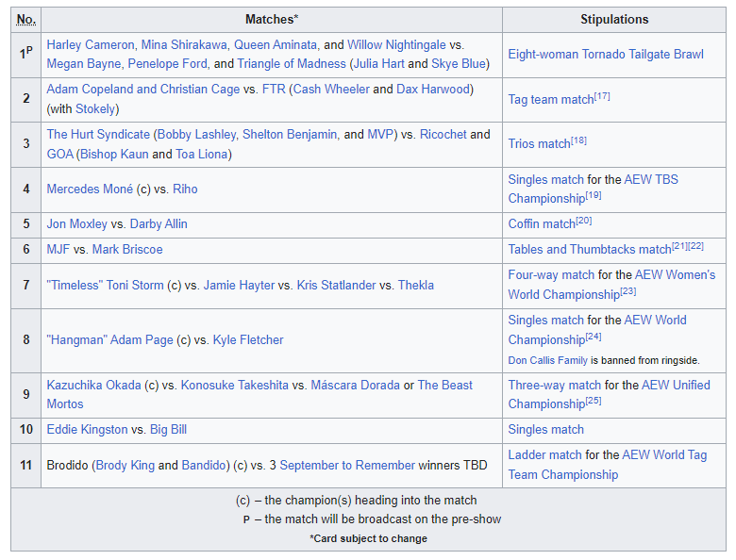Open the Riho link

point(185,189)
